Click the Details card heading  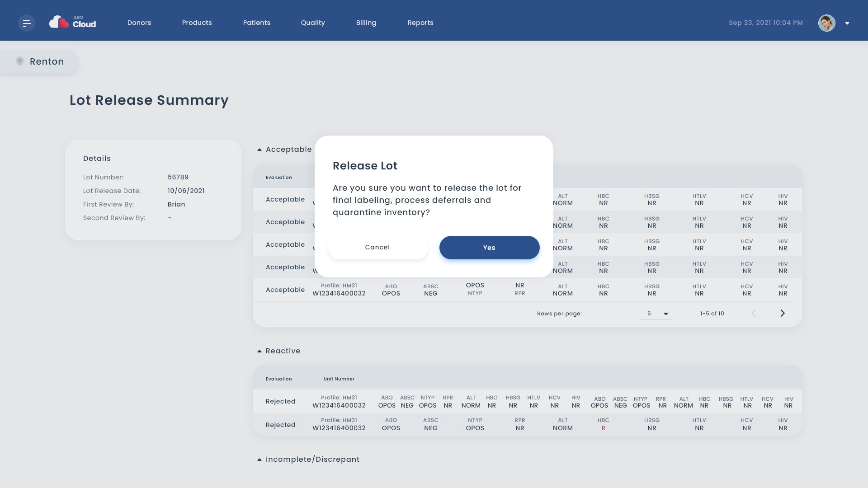[97, 159]
